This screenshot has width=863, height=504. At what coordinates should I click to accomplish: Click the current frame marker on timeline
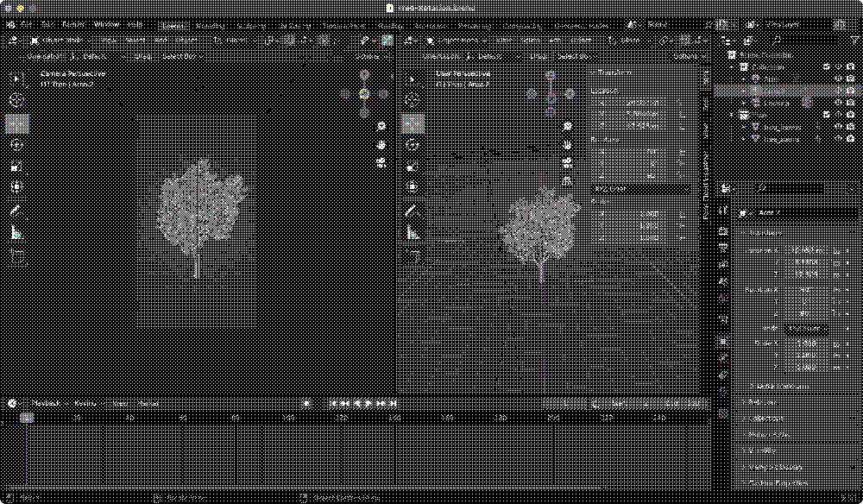point(28,418)
